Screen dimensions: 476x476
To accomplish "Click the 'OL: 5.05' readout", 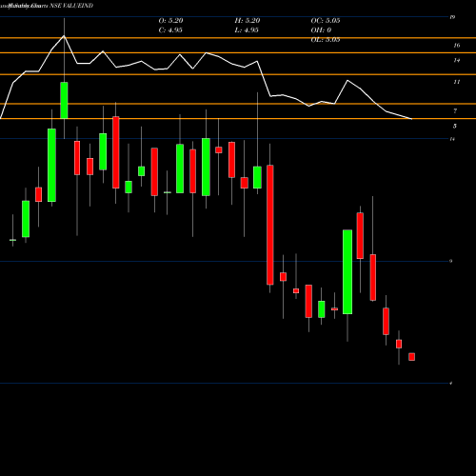I will pyautogui.click(x=326, y=40).
